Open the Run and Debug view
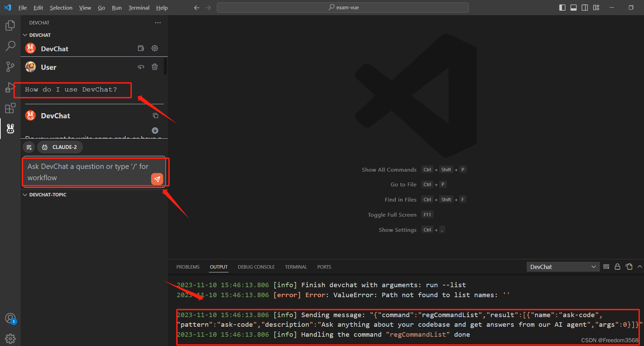Screen dimensions: 644x346 click(10, 87)
